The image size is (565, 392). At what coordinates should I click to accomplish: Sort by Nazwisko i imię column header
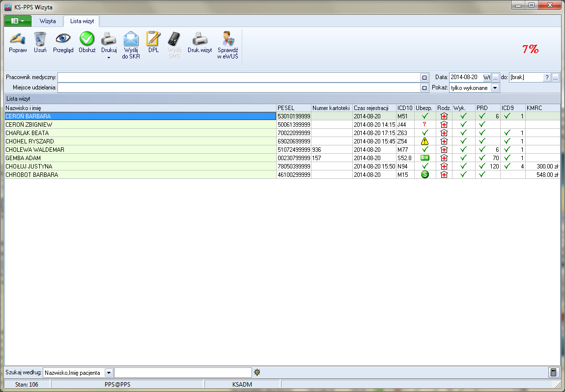140,108
